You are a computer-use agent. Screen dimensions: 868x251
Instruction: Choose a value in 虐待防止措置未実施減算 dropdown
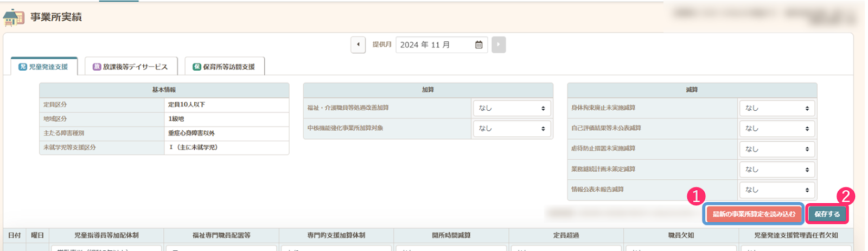[777, 149]
